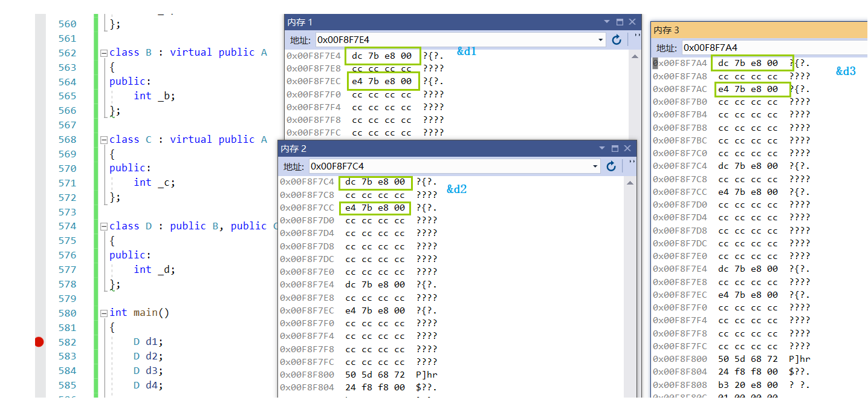
Task: Close the 内存 1 window
Action: pyautogui.click(x=632, y=22)
